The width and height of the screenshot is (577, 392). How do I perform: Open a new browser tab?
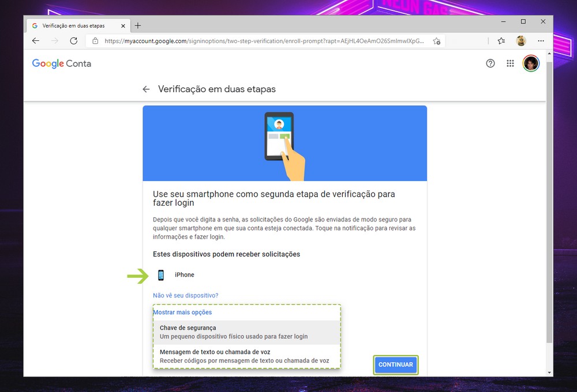click(x=138, y=25)
